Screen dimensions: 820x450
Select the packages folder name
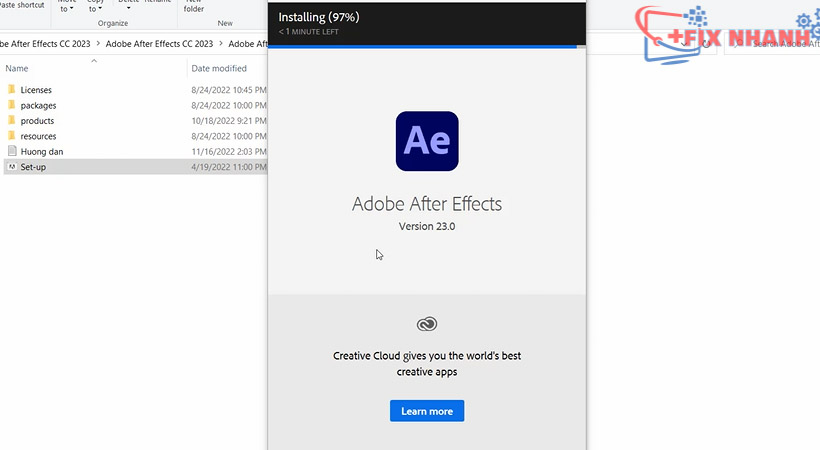38,105
